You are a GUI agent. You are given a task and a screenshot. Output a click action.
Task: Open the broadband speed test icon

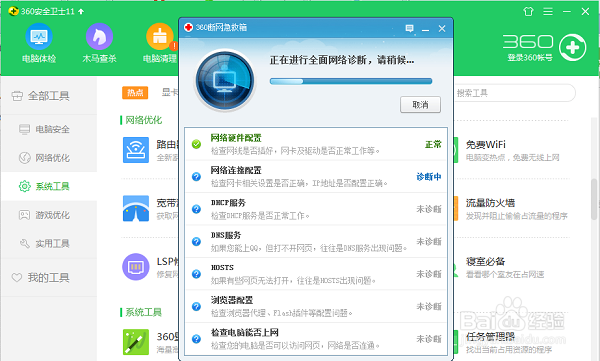pyautogui.click(x=136, y=208)
